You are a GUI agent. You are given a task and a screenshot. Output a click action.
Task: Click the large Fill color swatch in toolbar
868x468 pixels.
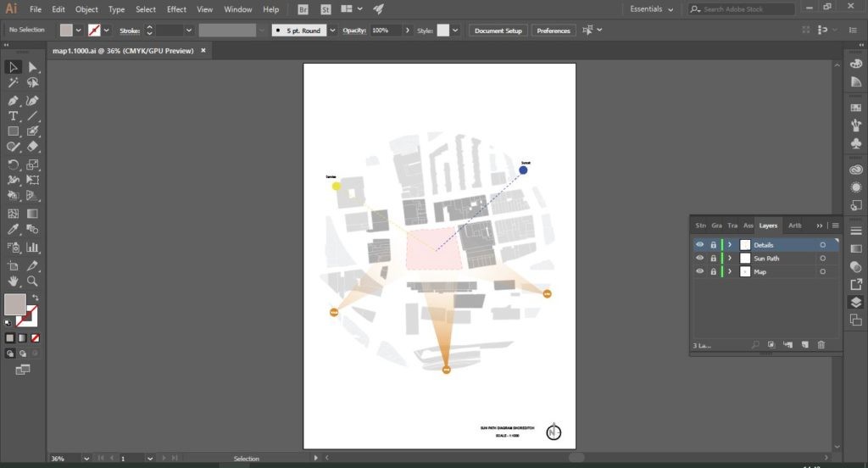click(x=14, y=304)
